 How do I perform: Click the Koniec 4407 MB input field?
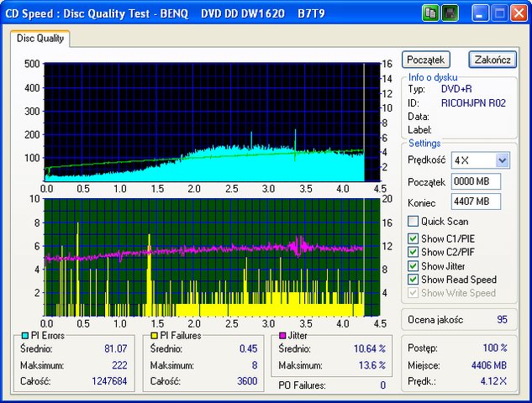coord(476,201)
